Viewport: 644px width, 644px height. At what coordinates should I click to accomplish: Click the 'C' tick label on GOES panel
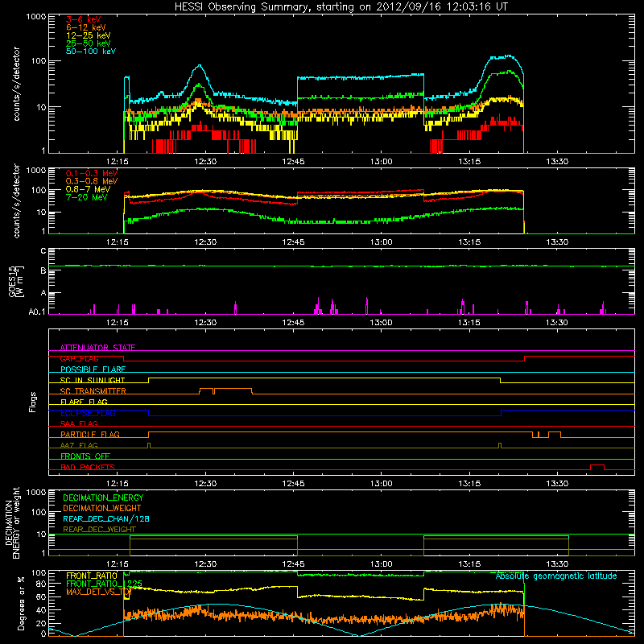pos(43,251)
